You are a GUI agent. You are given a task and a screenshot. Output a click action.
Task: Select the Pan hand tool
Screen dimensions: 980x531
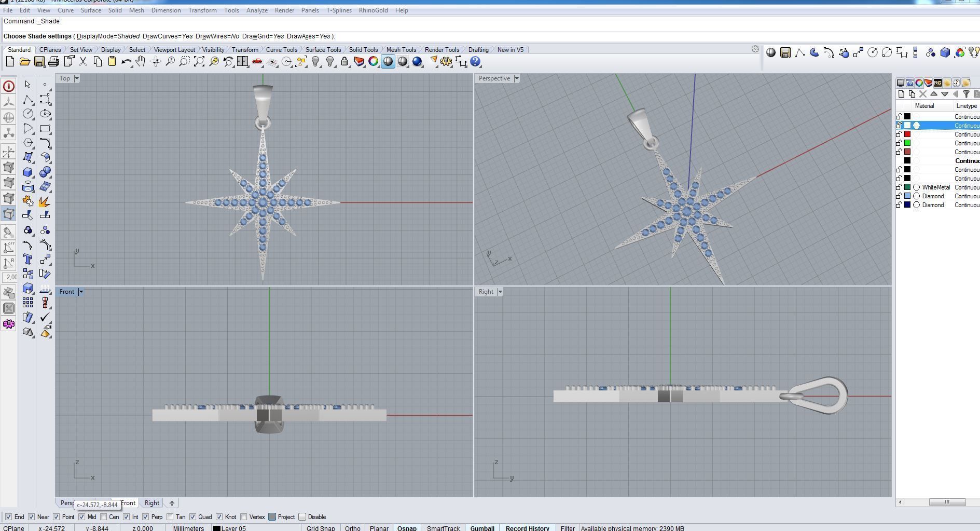[141, 62]
